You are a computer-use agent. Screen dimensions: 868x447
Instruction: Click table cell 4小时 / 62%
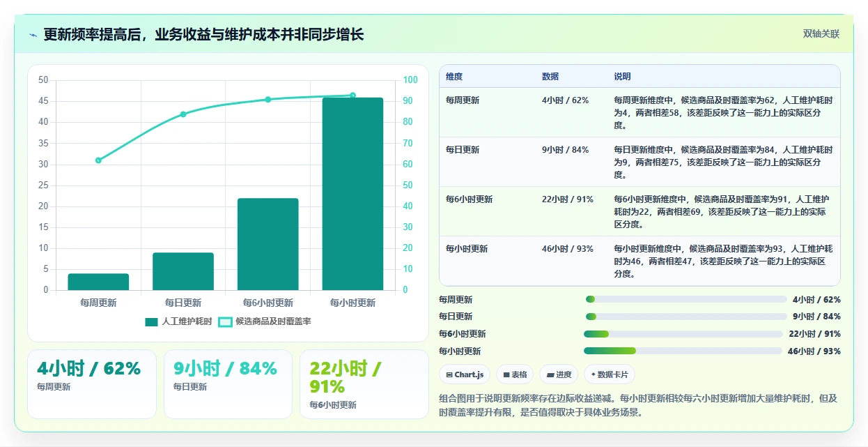[565, 100]
